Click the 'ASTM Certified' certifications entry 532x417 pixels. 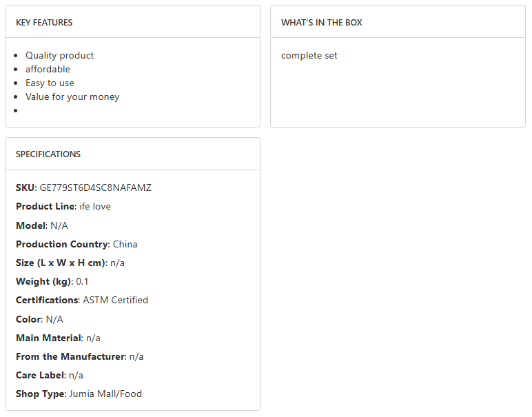115,301
